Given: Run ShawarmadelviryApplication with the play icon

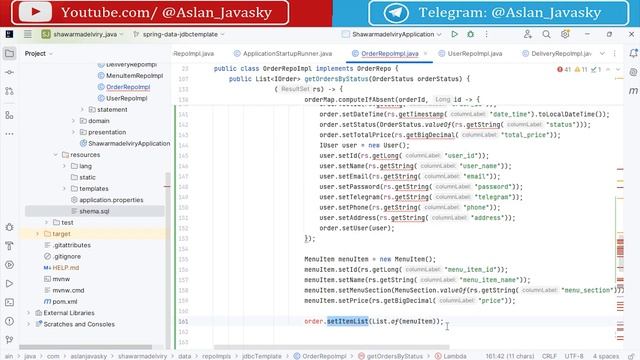Looking at the screenshot, I should (x=454, y=34).
